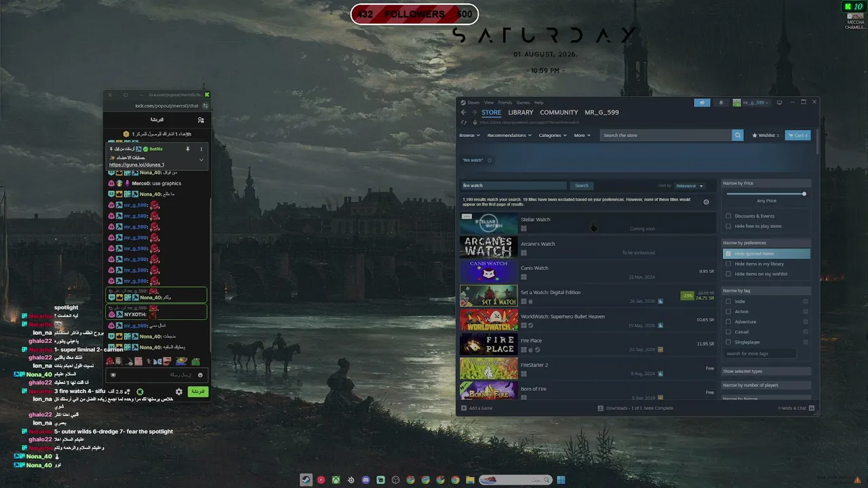Viewport: 868px width, 488px height.
Task: Click the Add a Game plus icon
Action: coord(464,408)
